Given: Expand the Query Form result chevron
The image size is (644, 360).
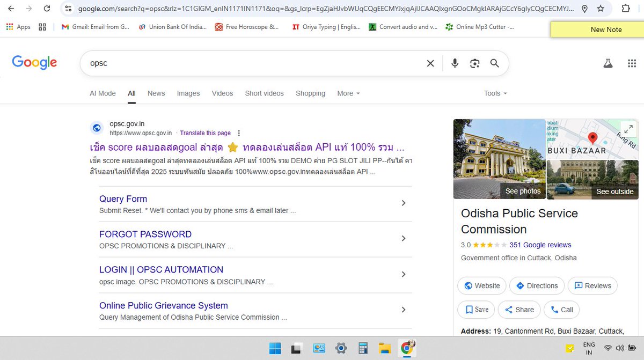Looking at the screenshot, I should click(404, 203).
